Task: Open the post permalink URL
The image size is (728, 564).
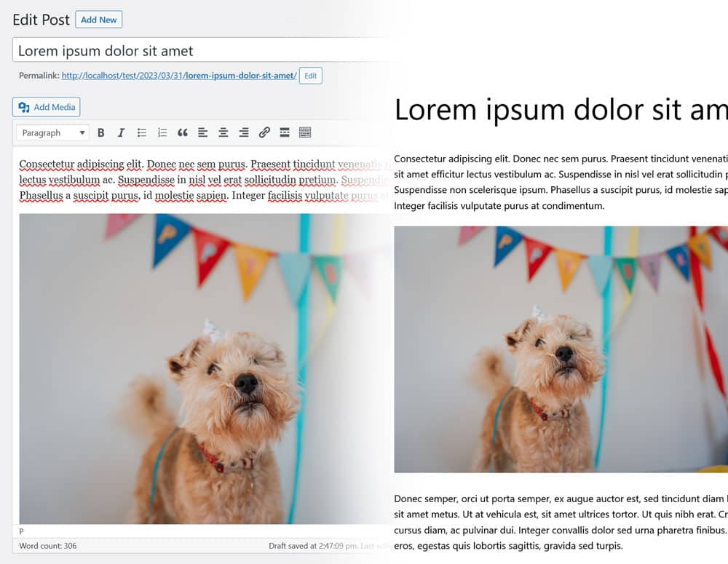Action: [178, 76]
